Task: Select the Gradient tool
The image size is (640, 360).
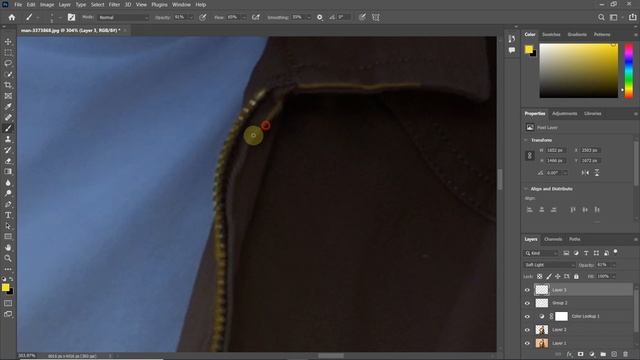Action: click(8, 171)
